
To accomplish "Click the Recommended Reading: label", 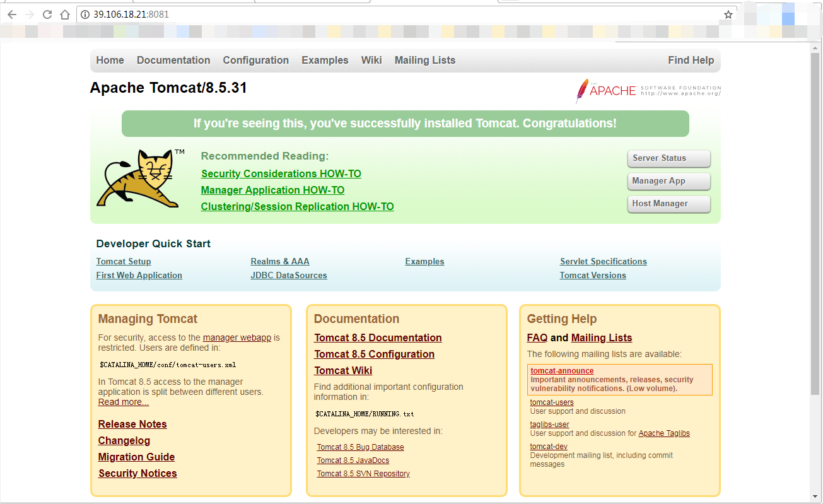I will coord(265,156).
